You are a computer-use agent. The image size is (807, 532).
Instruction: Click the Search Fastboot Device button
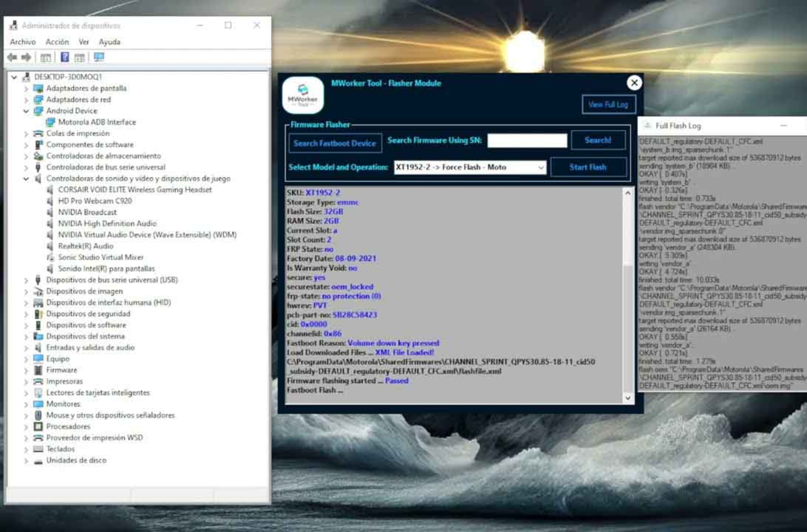[x=335, y=143]
